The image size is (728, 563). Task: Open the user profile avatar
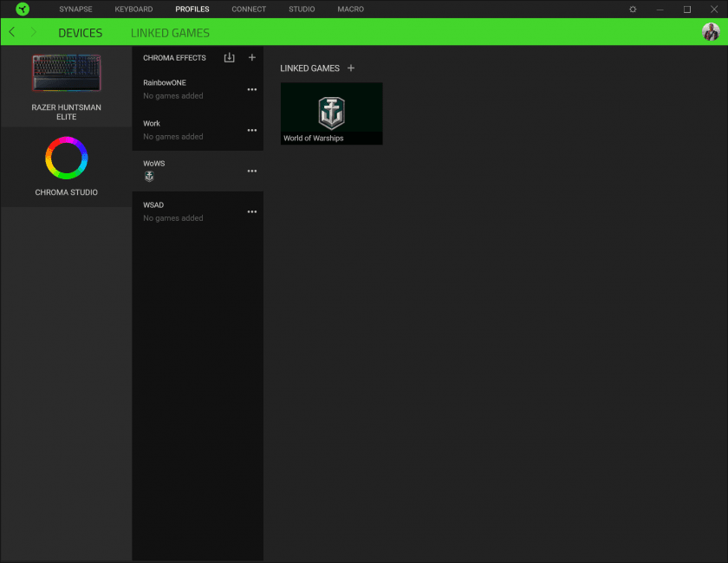click(x=711, y=32)
